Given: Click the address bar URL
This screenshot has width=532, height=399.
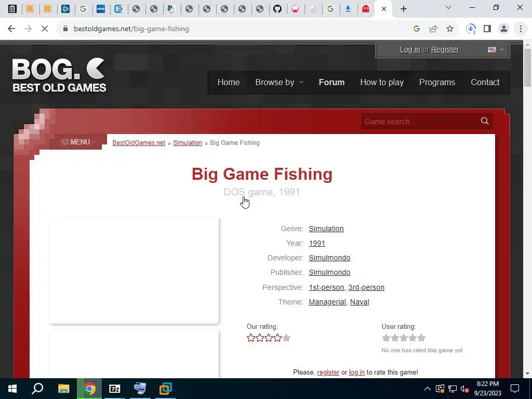Looking at the screenshot, I should 131,29.
